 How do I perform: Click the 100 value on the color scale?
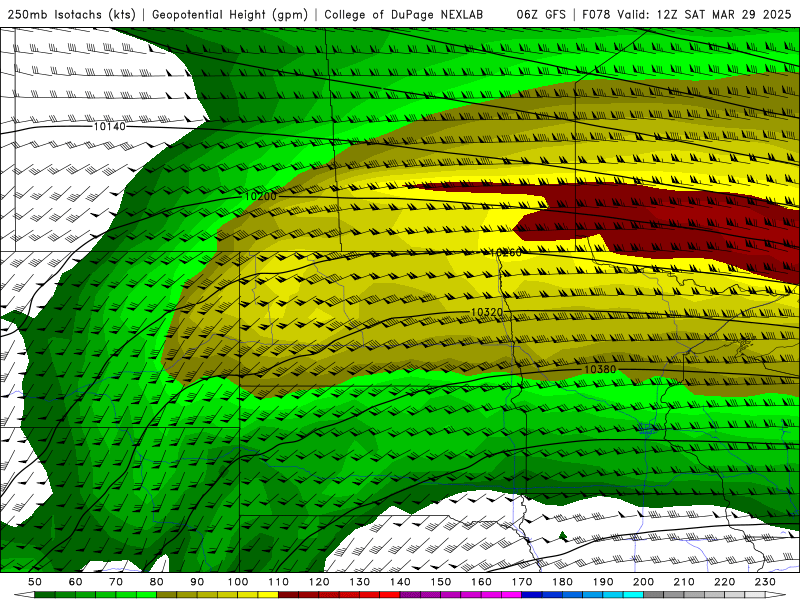[x=238, y=582]
